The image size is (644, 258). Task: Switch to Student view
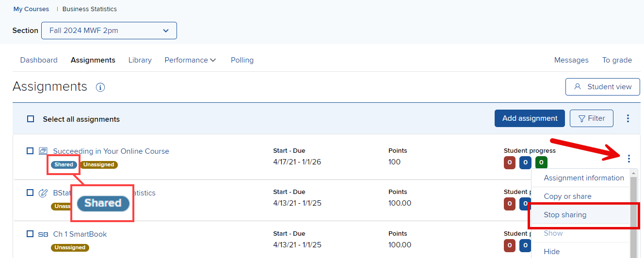point(603,87)
